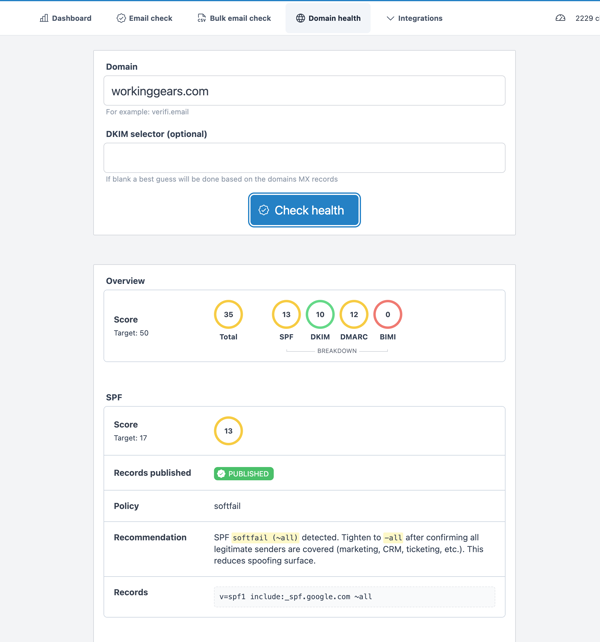Focus the DKIM selector input field
The width and height of the screenshot is (600, 642).
[304, 158]
